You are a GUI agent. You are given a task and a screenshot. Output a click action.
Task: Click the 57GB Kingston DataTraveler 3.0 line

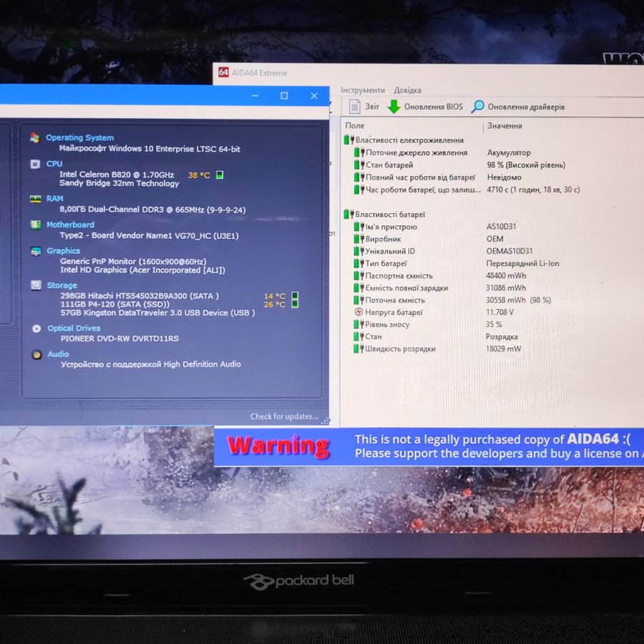157,313
